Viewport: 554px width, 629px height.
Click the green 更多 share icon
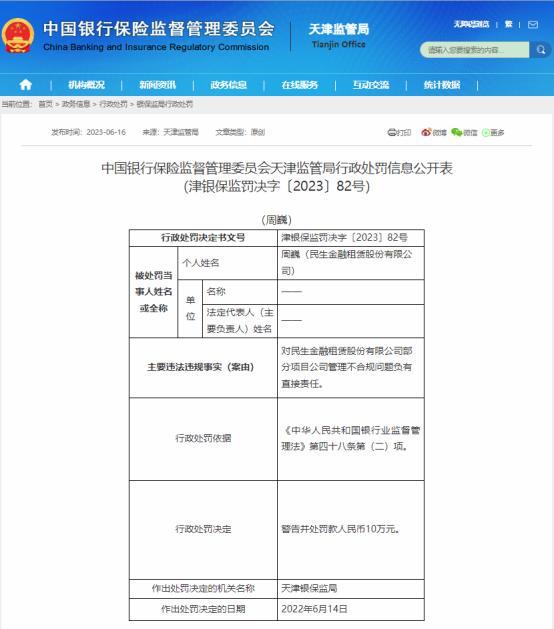pos(486,132)
